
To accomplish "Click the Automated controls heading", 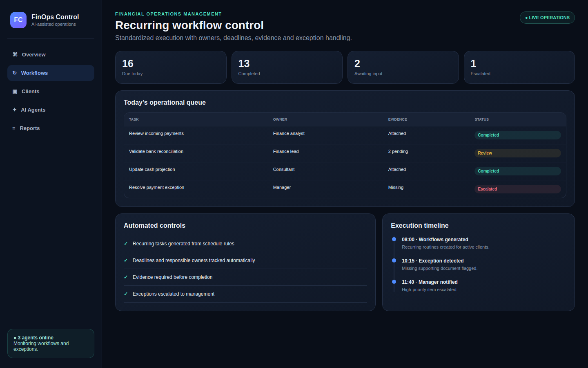I will click(x=154, y=225).
